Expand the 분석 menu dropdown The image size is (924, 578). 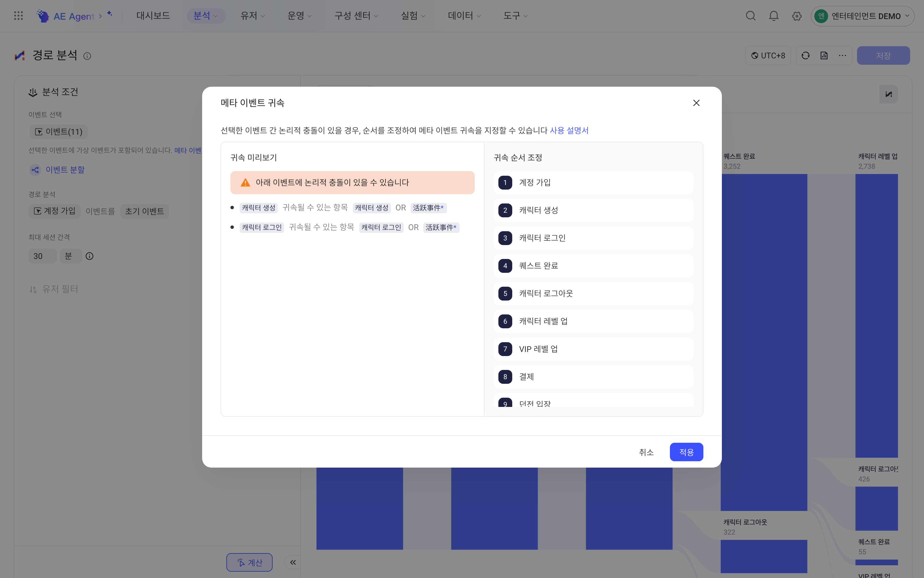click(x=206, y=16)
